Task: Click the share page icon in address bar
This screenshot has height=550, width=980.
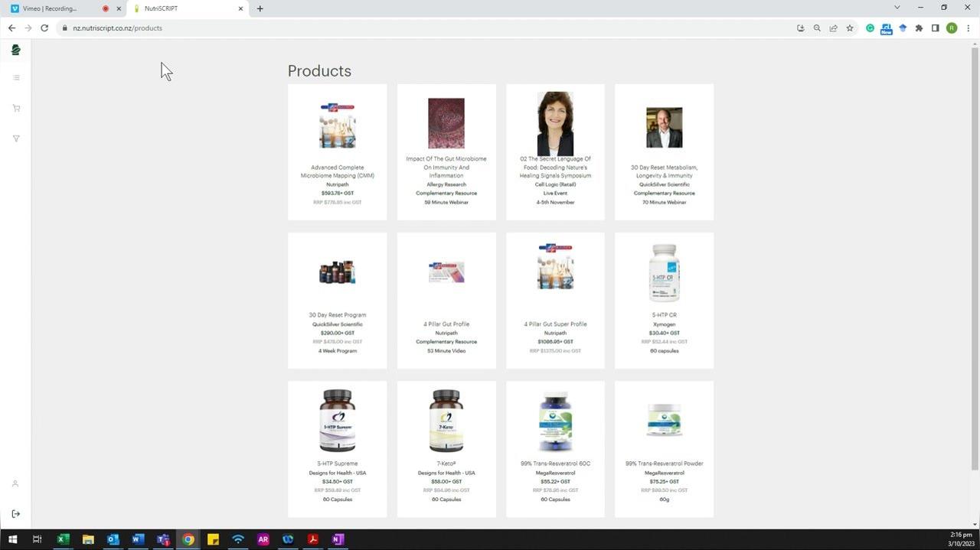Action: [833, 28]
